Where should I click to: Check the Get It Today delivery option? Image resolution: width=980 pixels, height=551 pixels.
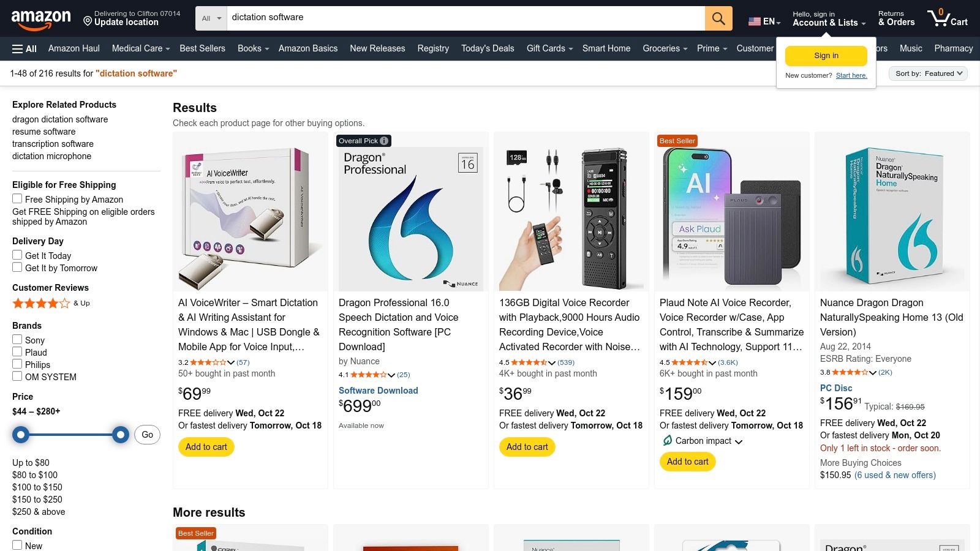(17, 255)
